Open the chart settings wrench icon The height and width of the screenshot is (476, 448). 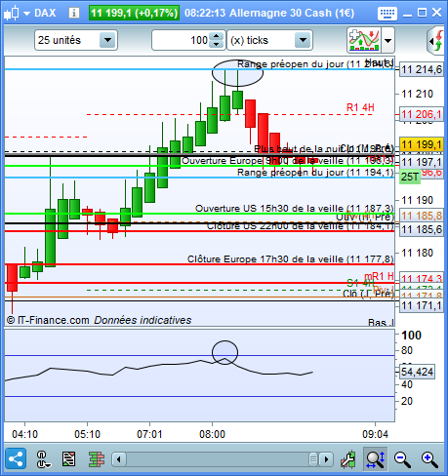point(348,459)
